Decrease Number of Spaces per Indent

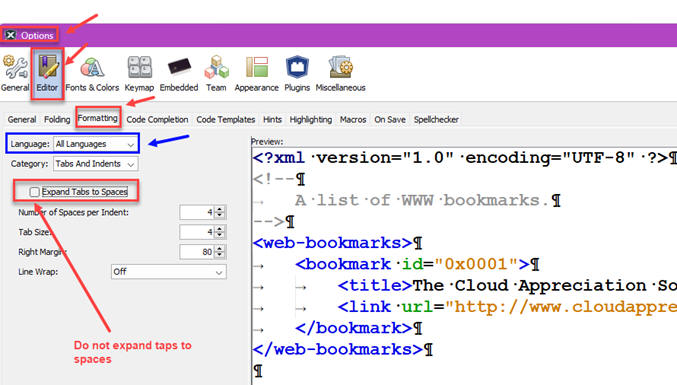(220, 215)
